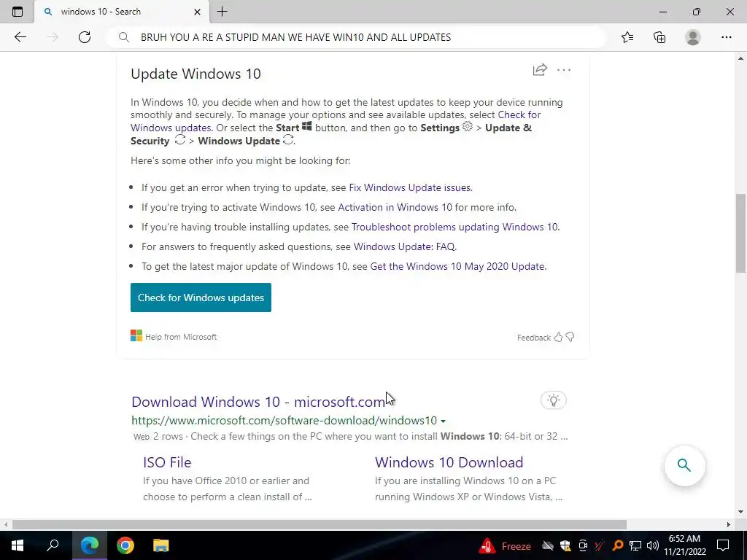
Task: Open the tab actions menu icon
Action: tap(18, 12)
